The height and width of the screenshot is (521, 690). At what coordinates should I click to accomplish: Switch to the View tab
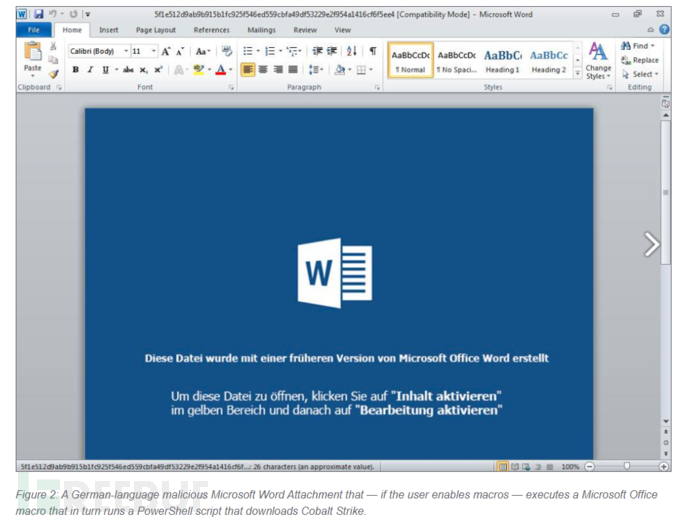pyautogui.click(x=342, y=30)
